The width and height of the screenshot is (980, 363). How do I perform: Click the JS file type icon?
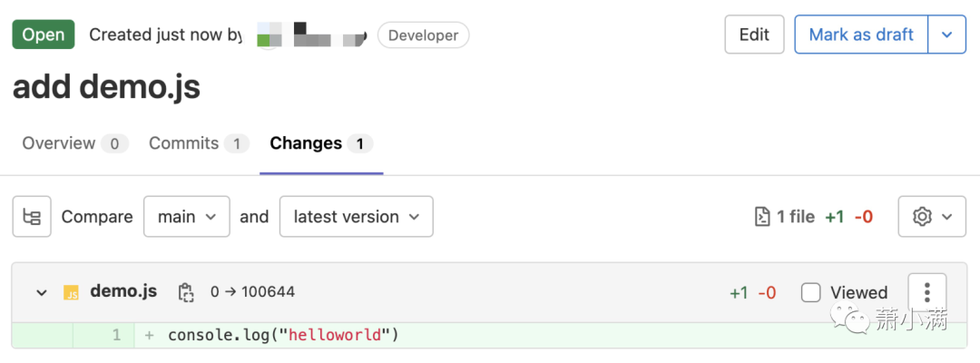71,292
